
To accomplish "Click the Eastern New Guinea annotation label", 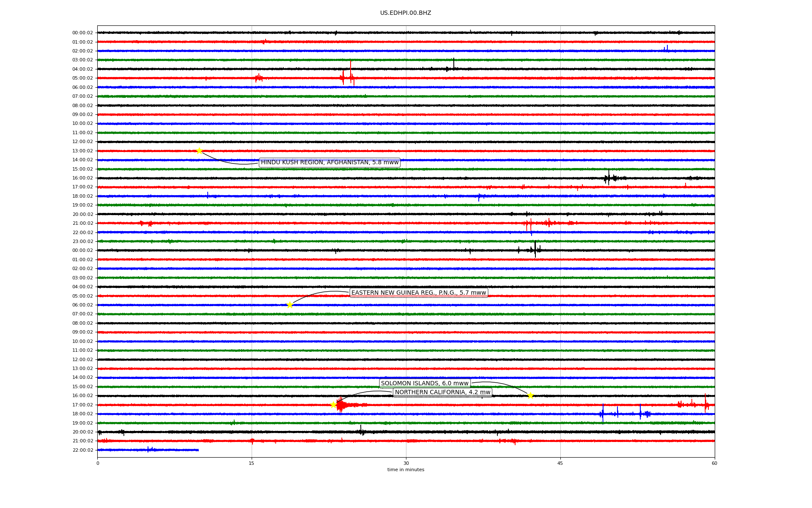I will coord(419,293).
